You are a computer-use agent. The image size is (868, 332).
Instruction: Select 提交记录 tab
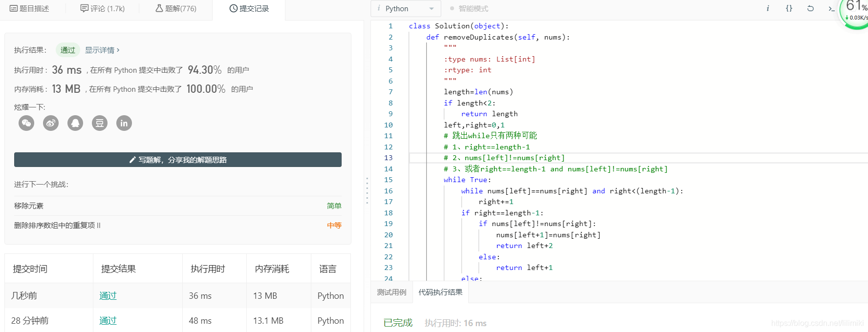click(249, 8)
